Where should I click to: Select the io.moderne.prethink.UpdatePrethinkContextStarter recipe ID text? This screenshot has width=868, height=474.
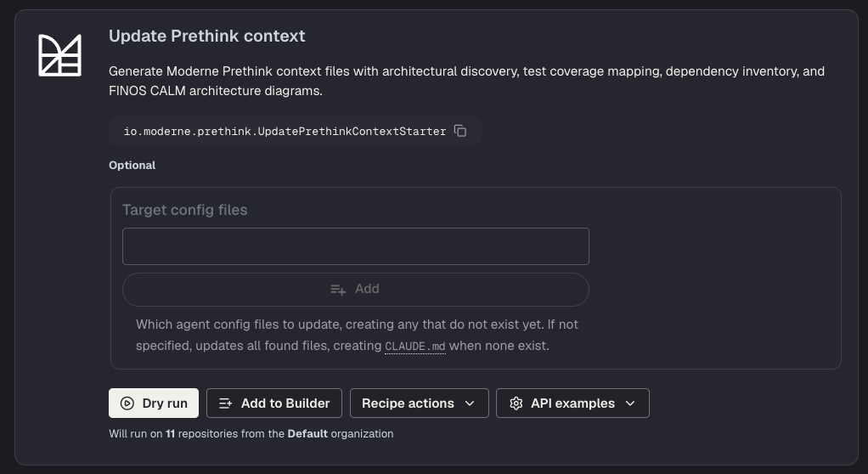pos(285,131)
